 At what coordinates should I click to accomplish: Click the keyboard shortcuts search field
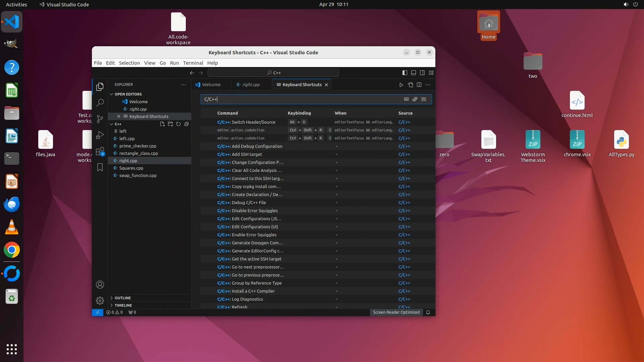click(x=302, y=99)
